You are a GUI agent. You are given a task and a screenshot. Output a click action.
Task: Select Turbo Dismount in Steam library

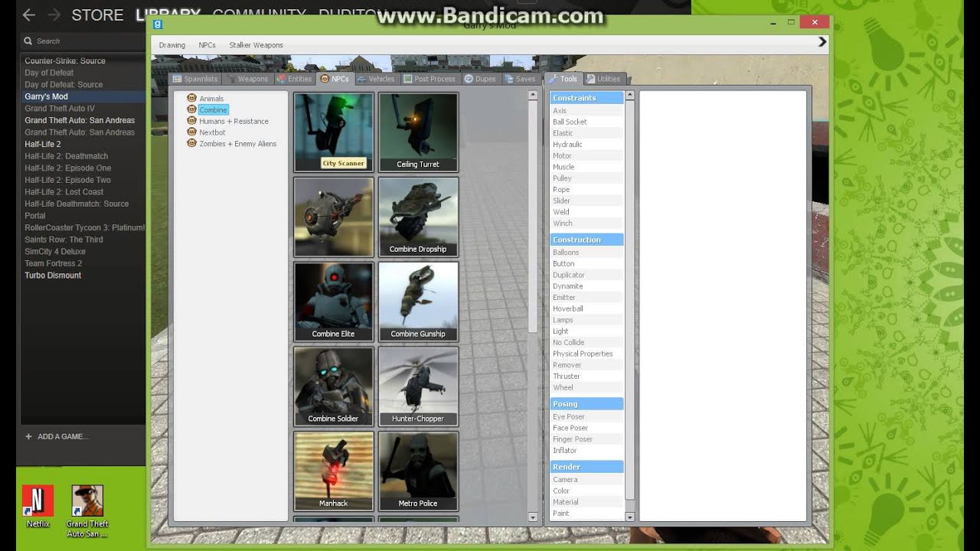[x=53, y=275]
